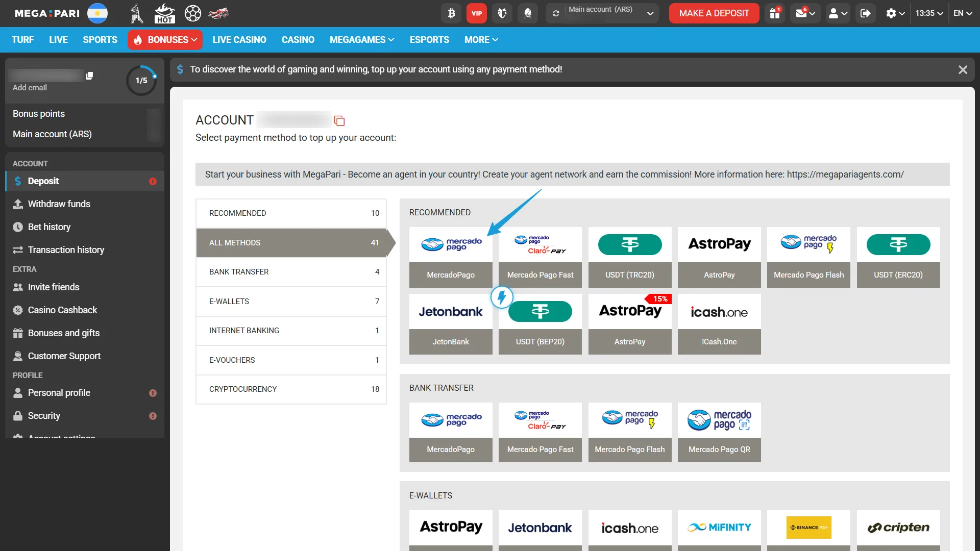Select the E-VOUCHERS filter
This screenshot has width=980, height=551.
(291, 360)
